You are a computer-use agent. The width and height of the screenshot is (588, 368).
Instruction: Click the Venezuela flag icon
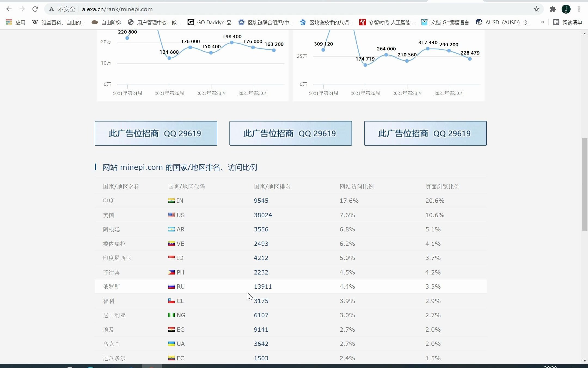point(171,244)
